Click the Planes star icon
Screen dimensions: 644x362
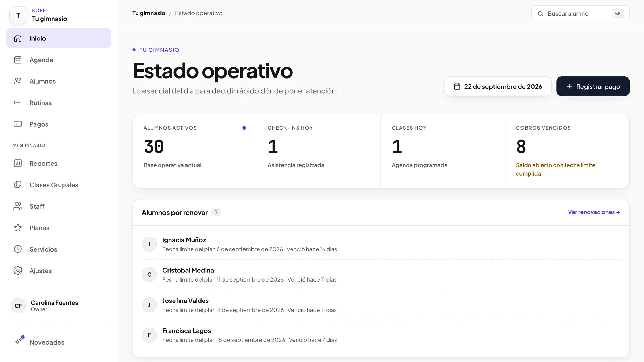[18, 228]
